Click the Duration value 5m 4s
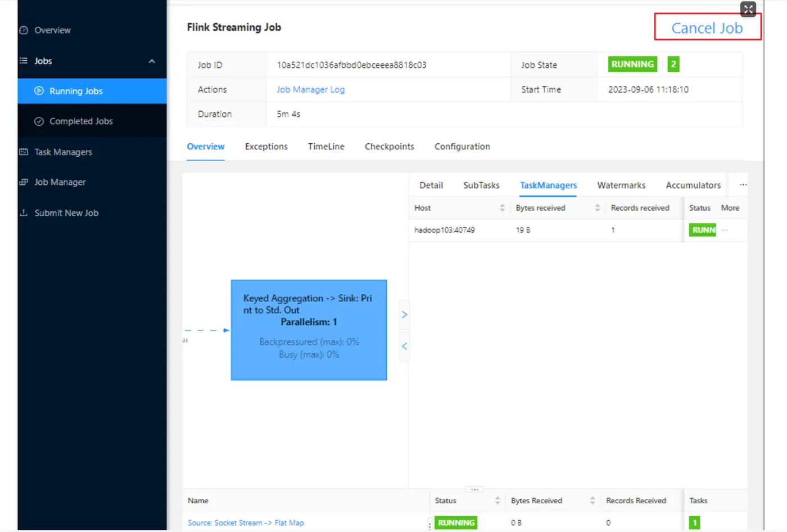 point(288,114)
